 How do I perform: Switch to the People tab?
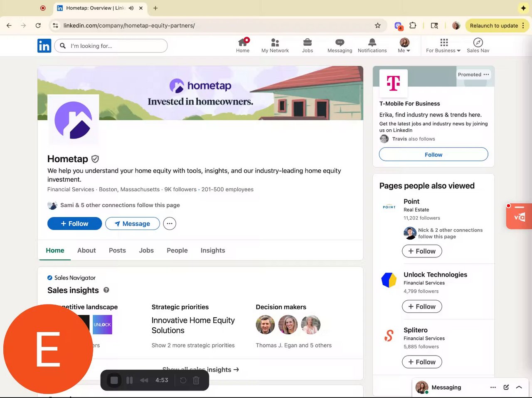tap(177, 250)
